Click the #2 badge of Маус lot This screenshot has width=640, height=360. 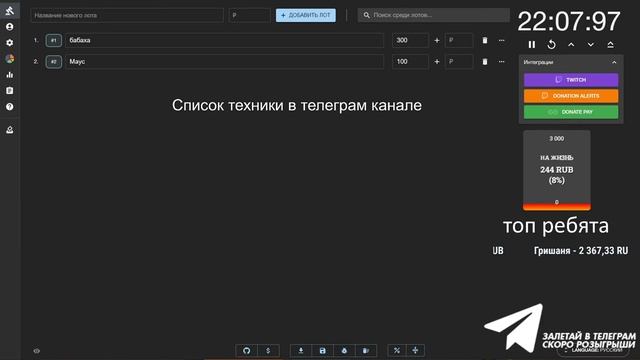(x=53, y=62)
